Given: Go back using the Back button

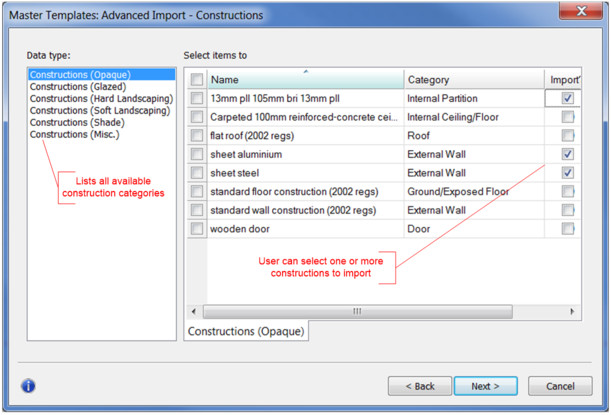Looking at the screenshot, I should click(x=419, y=386).
